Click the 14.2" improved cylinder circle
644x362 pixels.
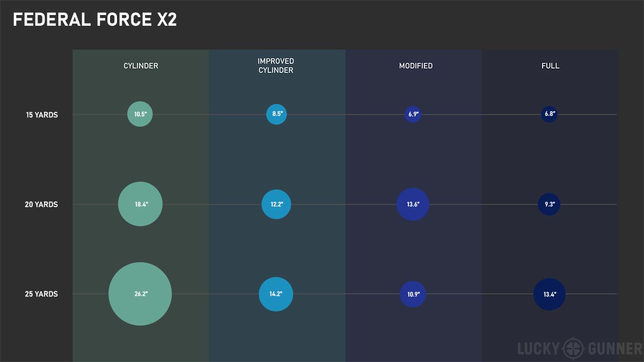pos(276,294)
